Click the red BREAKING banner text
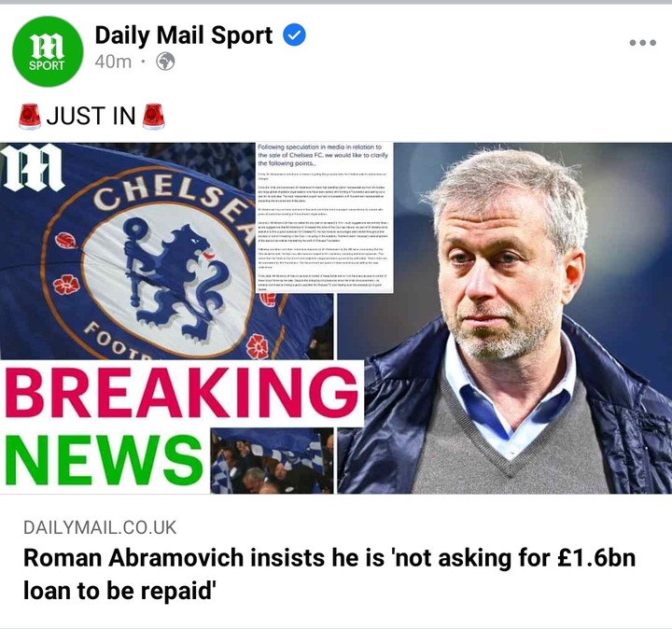The image size is (672, 629). 182,393
